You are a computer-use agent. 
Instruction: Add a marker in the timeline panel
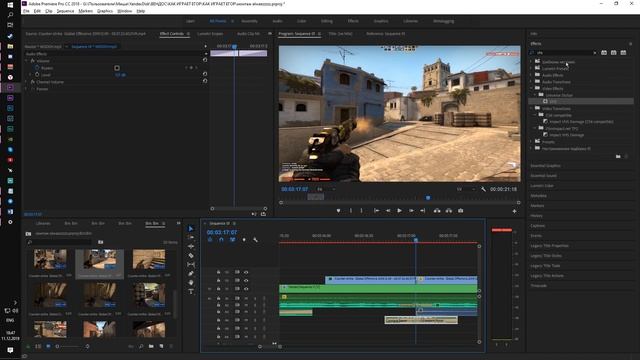[x=244, y=240]
